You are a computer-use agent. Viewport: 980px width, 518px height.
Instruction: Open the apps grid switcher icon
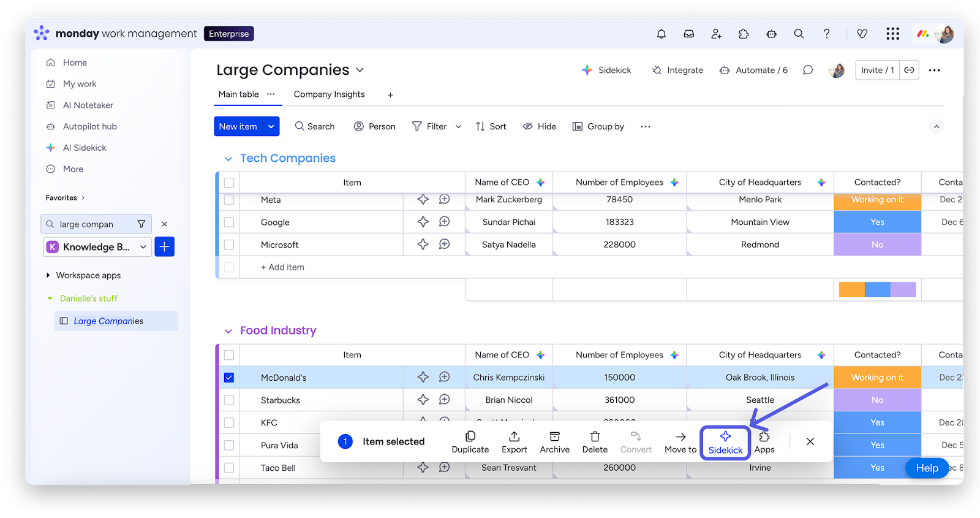click(892, 34)
